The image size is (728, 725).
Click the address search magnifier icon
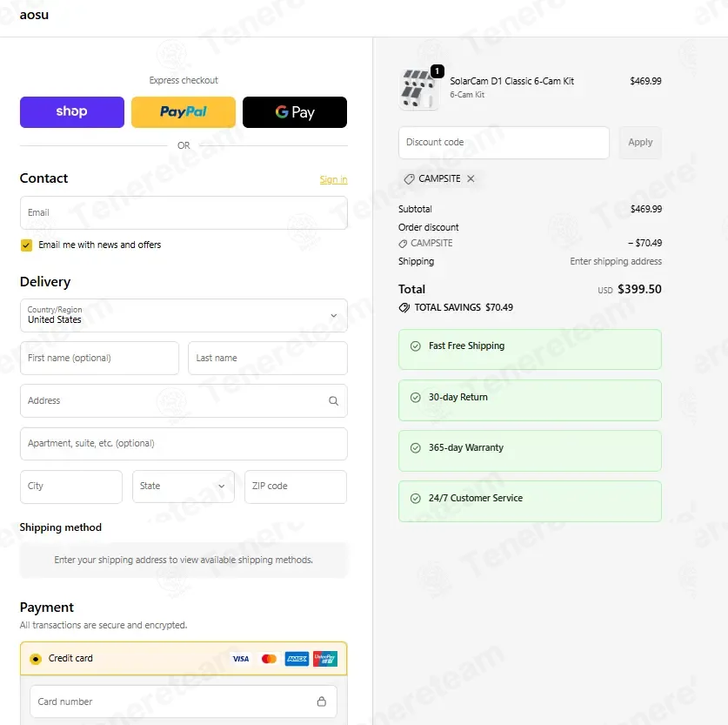(333, 401)
